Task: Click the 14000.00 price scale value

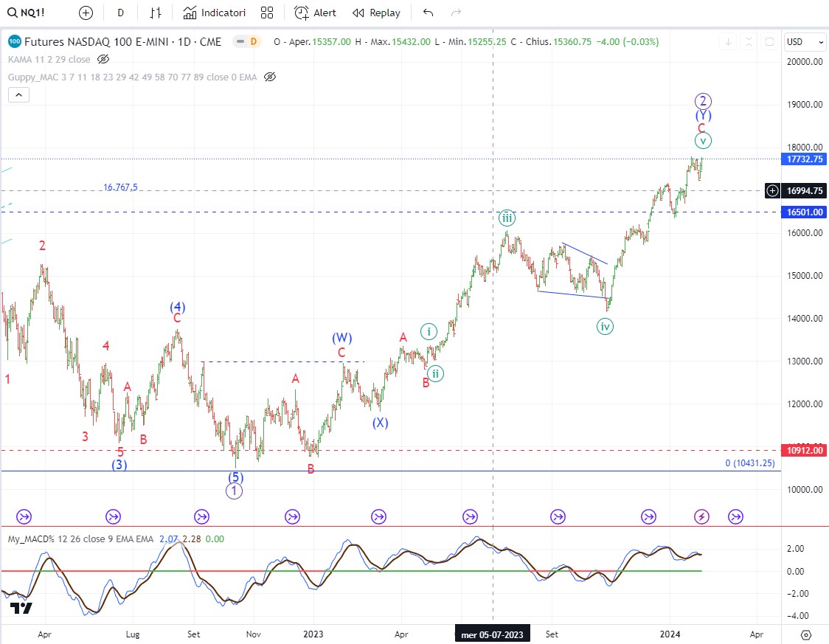Action: point(805,318)
